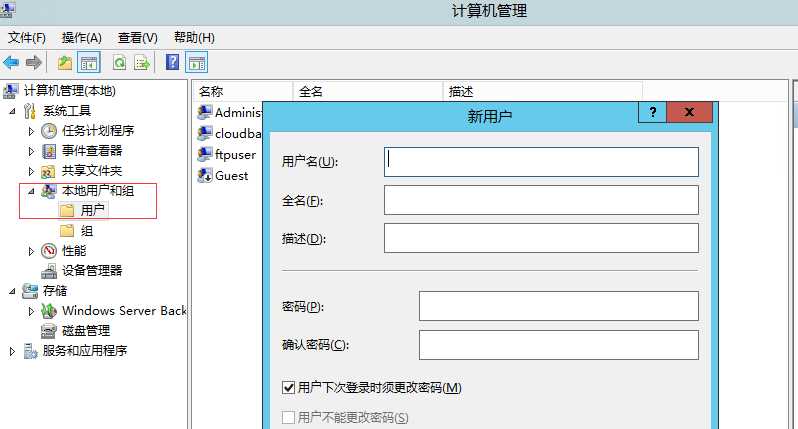Image resolution: width=798 pixels, height=429 pixels.
Task: Click the 任务计划程序 clock icon
Action: (x=49, y=131)
